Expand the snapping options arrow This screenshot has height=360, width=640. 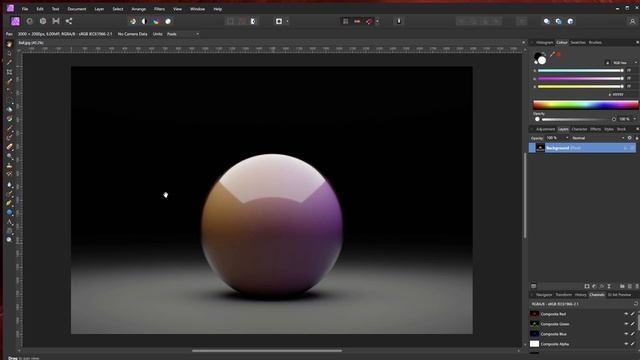[x=377, y=21]
